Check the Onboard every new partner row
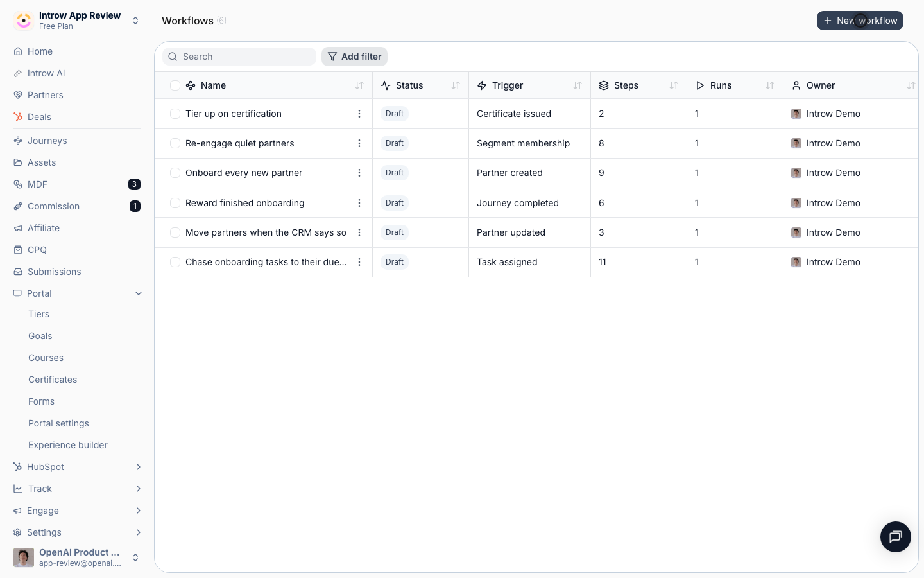The width and height of the screenshot is (924, 578). (x=175, y=173)
